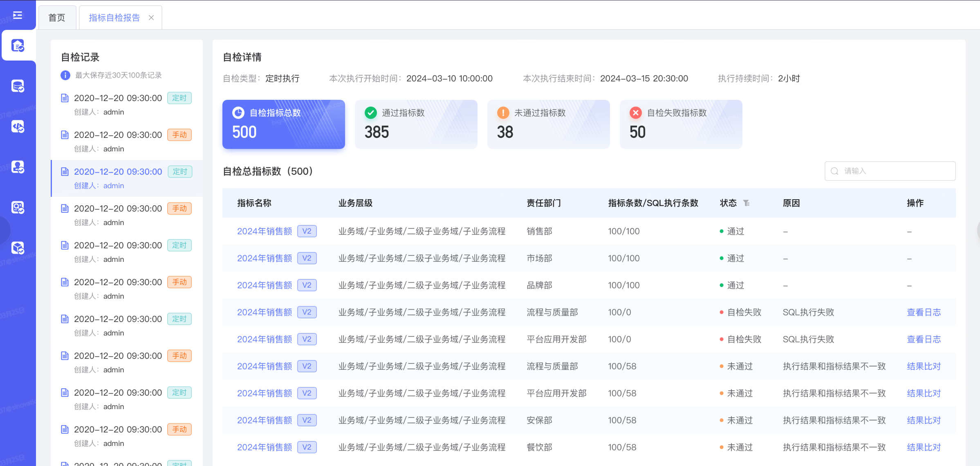Click the 责任部门 column header
980x466 pixels.
coord(544,203)
